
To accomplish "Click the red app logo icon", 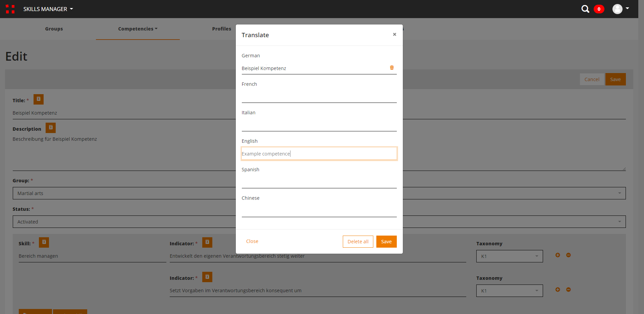I will click(10, 9).
